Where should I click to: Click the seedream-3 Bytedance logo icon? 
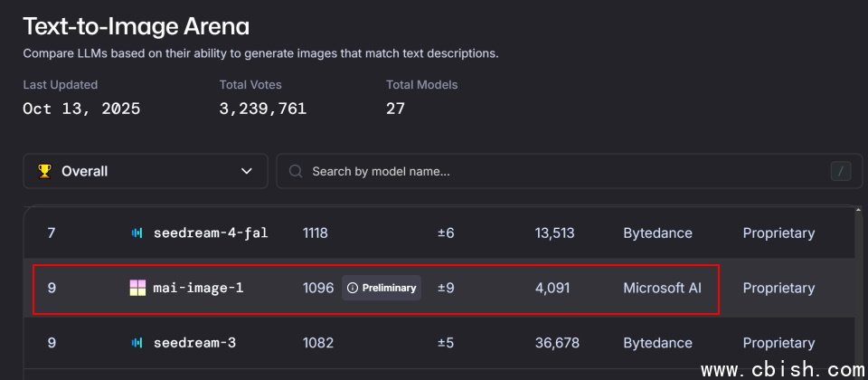[x=137, y=344]
